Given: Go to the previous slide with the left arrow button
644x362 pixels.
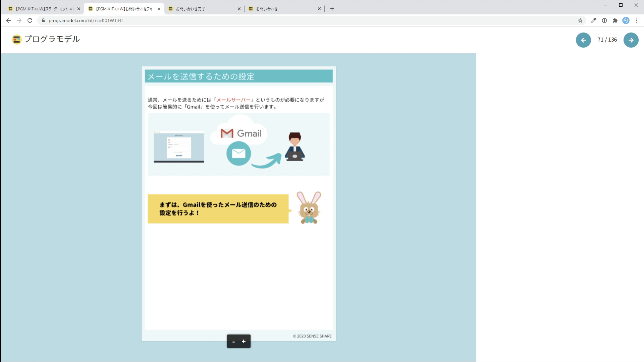Looking at the screenshot, I should (x=583, y=40).
